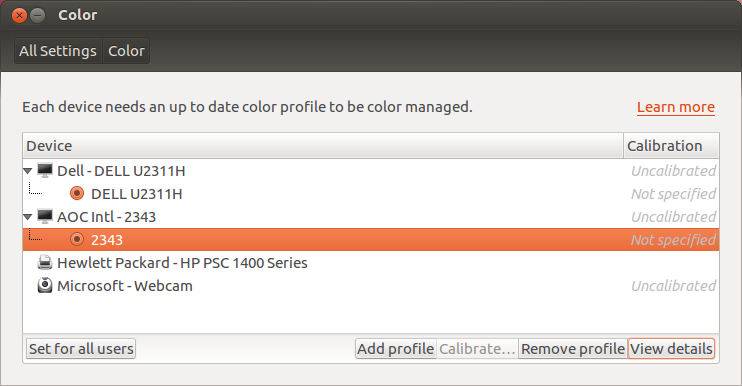The width and height of the screenshot is (742, 386).
Task: Sort by the Device column header
Action: 323,146
